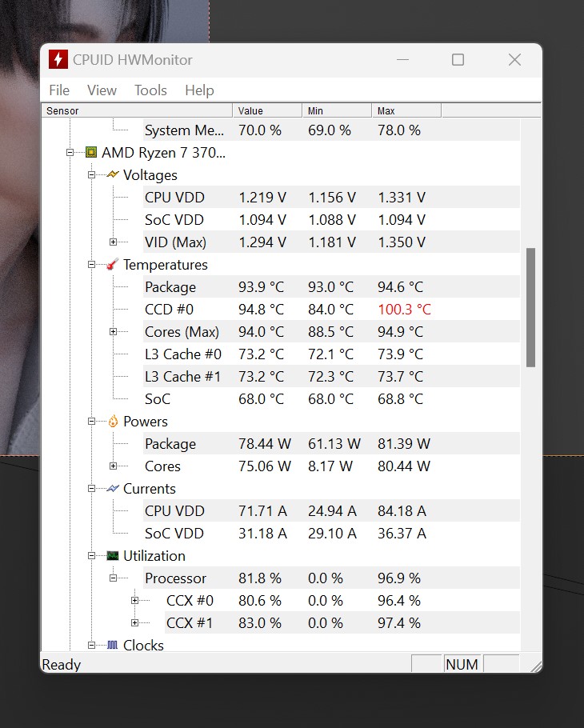Maximize the HWMonitor window

[458, 59]
